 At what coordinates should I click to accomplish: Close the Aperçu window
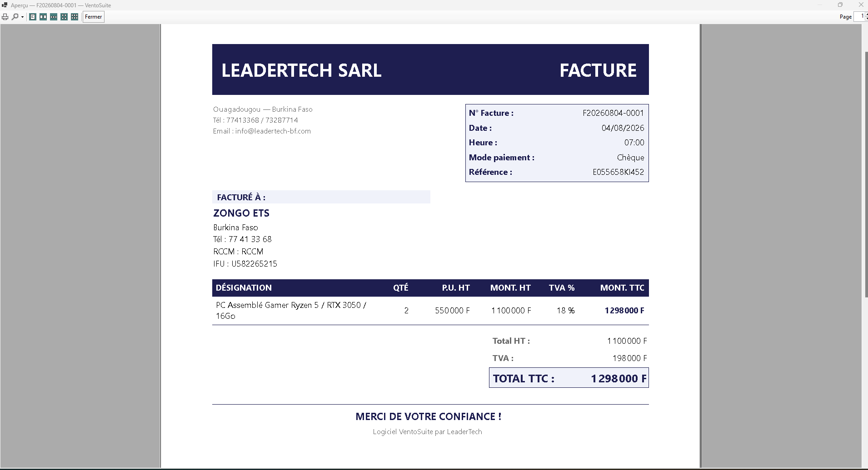[x=861, y=5]
